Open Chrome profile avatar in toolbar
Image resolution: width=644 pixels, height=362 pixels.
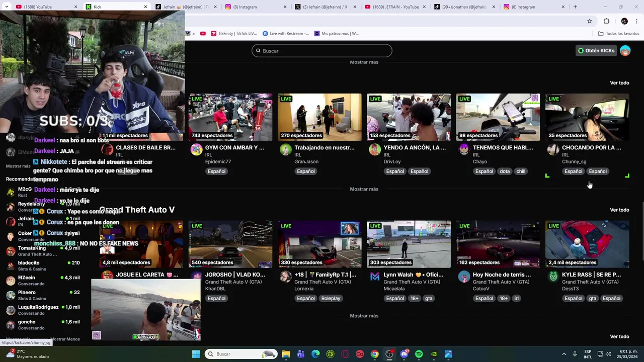(624, 21)
